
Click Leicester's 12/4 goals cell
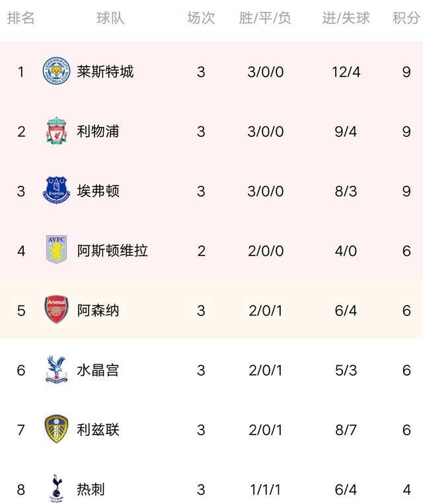346,71
